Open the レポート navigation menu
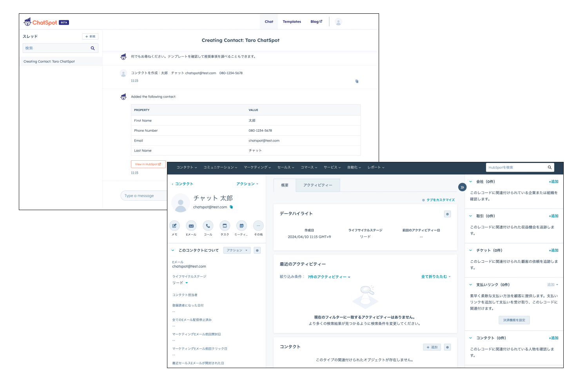This screenshot has height=392, width=588. click(376, 167)
